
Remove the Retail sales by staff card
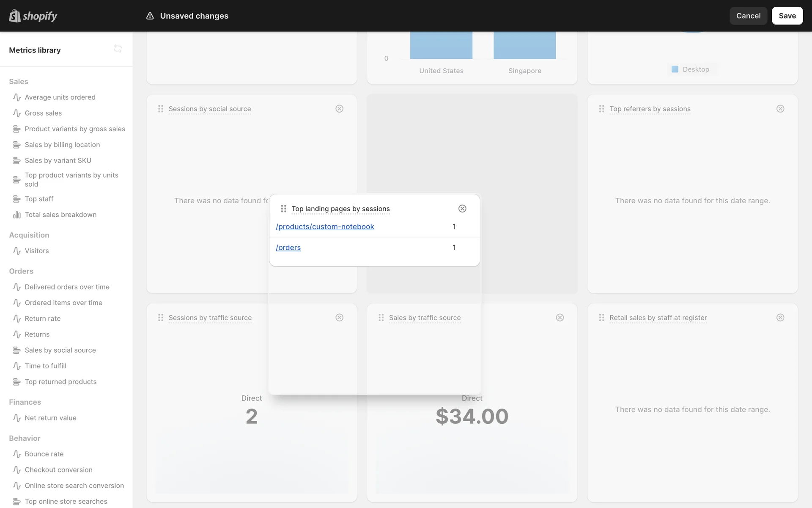tap(780, 317)
